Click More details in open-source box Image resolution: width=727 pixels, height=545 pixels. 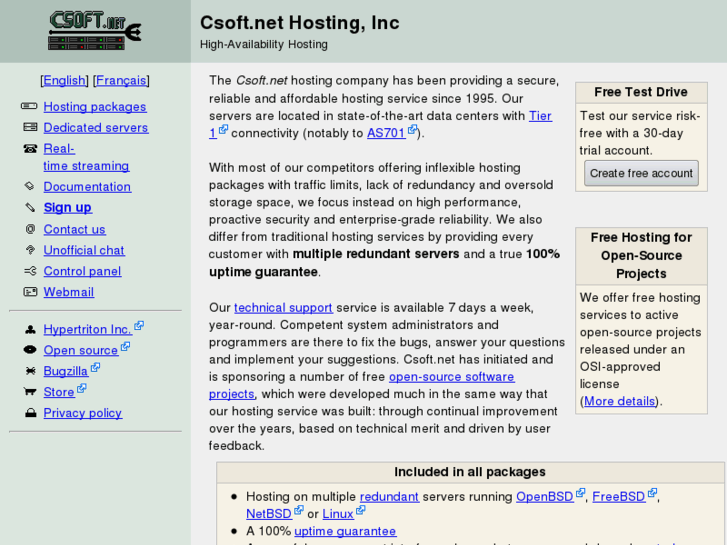(x=619, y=401)
